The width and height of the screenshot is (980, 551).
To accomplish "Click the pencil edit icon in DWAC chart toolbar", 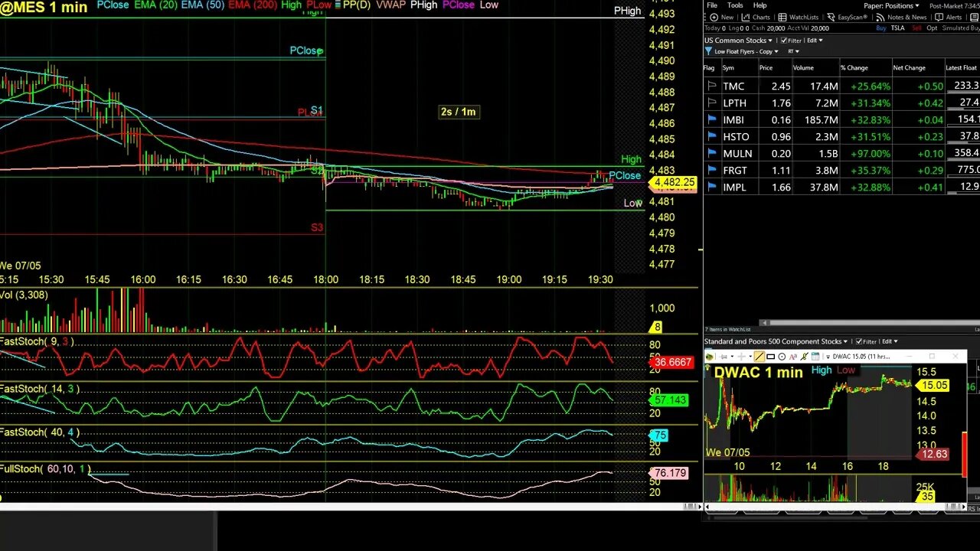I will point(804,357).
